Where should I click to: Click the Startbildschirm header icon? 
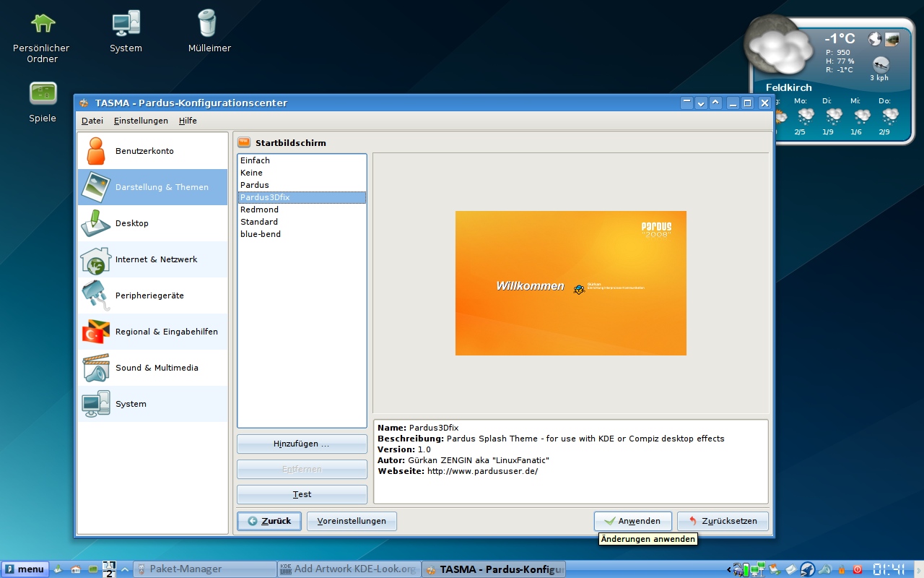click(x=244, y=142)
